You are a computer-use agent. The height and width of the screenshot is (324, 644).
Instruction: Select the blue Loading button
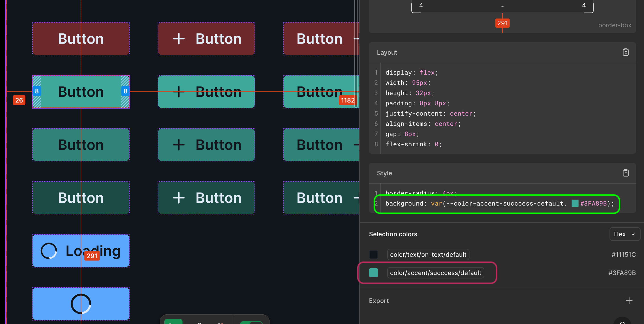click(81, 251)
